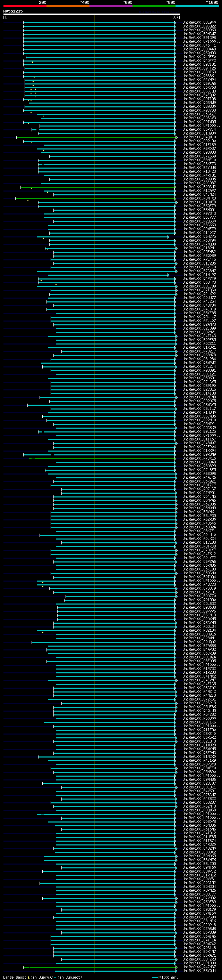The height and width of the screenshot is (980, 222).
Task: Select the UniRef100_B8NEJ0 label
Action: click(x=199, y=160)
